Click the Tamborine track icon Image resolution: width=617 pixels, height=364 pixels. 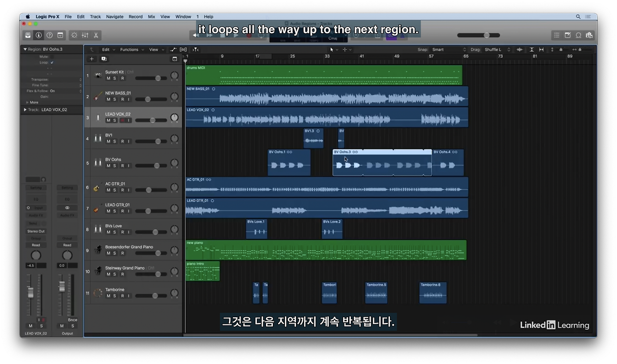[x=98, y=293]
